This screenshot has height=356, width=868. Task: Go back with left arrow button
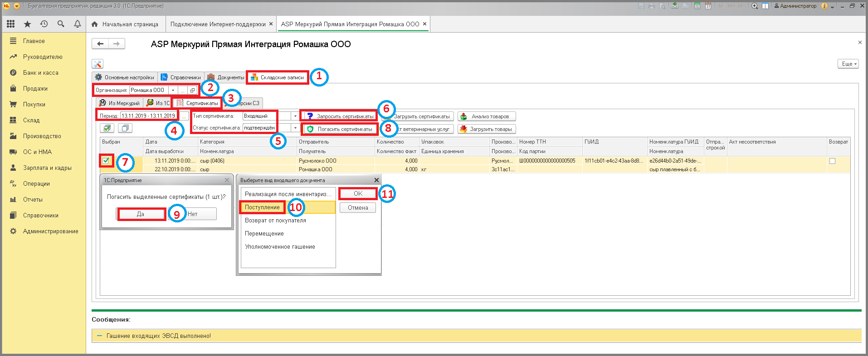click(x=100, y=43)
